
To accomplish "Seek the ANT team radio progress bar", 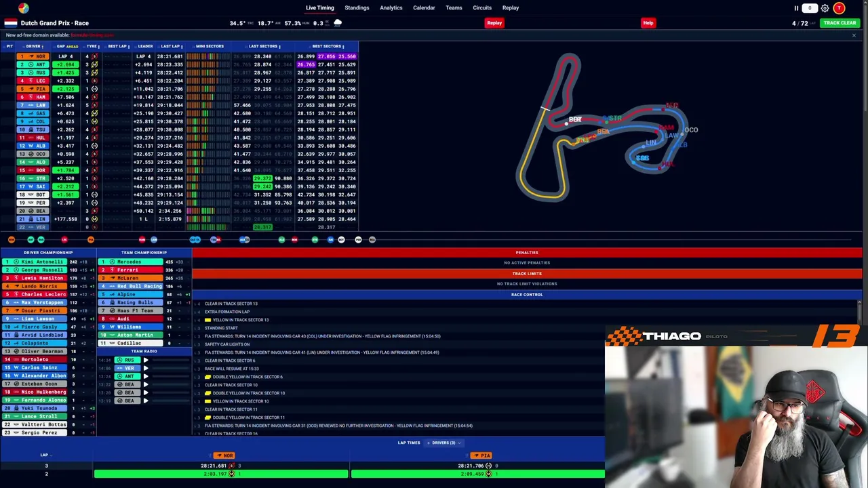I will point(170,376).
